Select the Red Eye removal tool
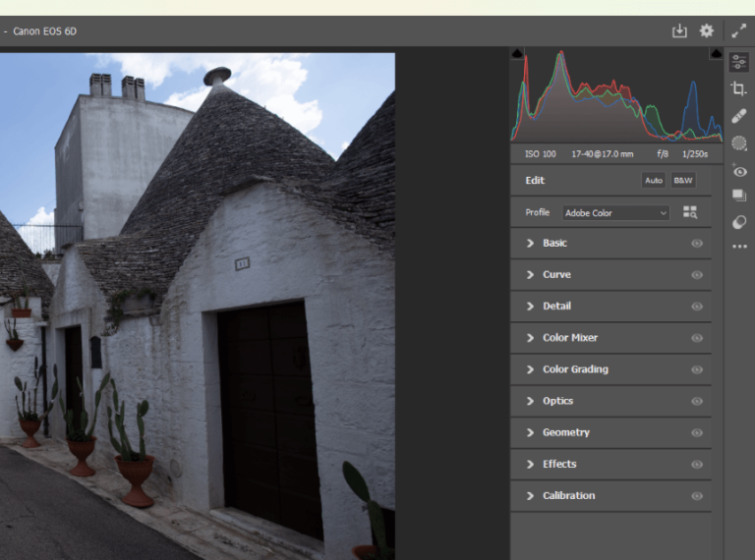Image resolution: width=755 pixels, height=560 pixels. 739,171
